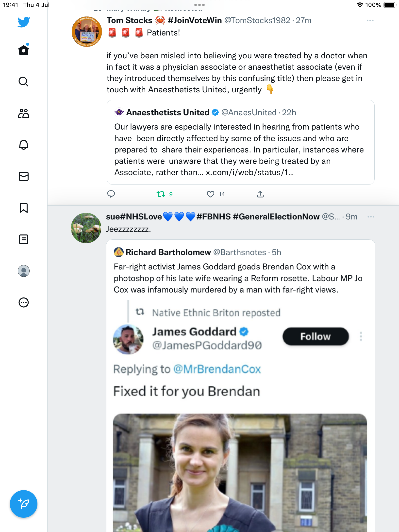Open Communities people icon in sidebar
This screenshot has height=532, width=399.
point(24,113)
